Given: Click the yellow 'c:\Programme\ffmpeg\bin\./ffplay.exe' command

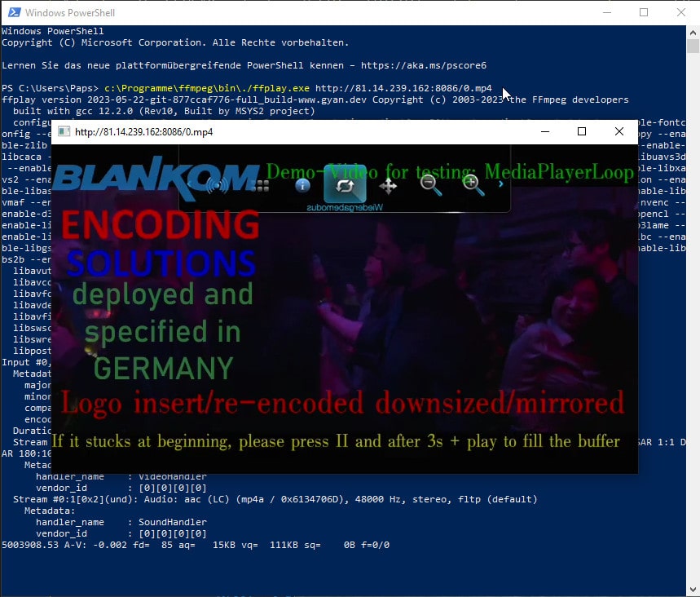Looking at the screenshot, I should 207,88.
